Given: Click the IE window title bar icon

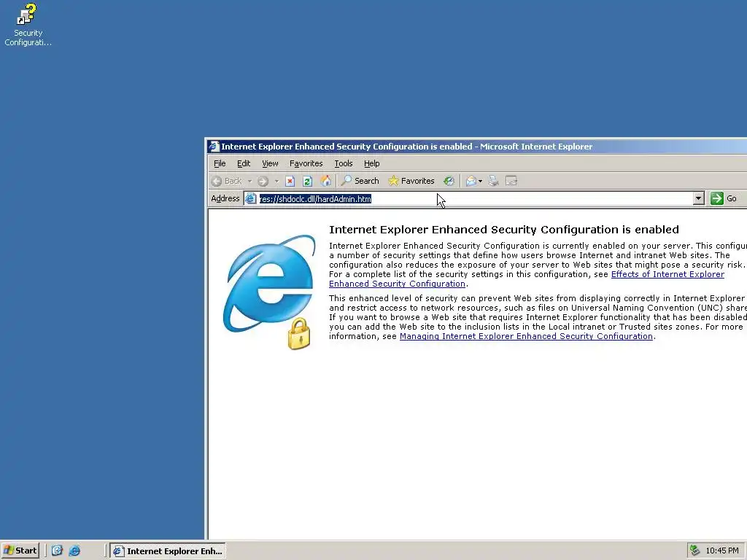Looking at the screenshot, I should tap(214, 146).
